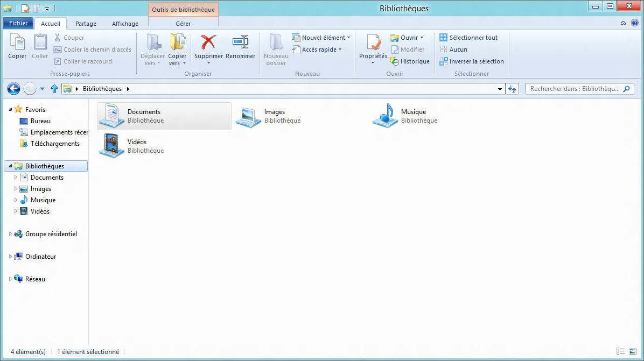
Task: Select the Images library icon
Action: [x=248, y=117]
